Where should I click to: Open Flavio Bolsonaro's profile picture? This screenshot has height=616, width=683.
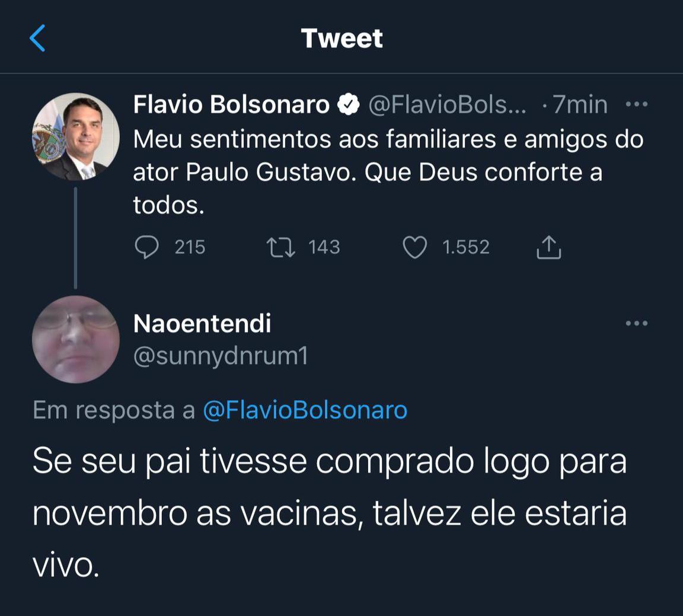point(76,136)
